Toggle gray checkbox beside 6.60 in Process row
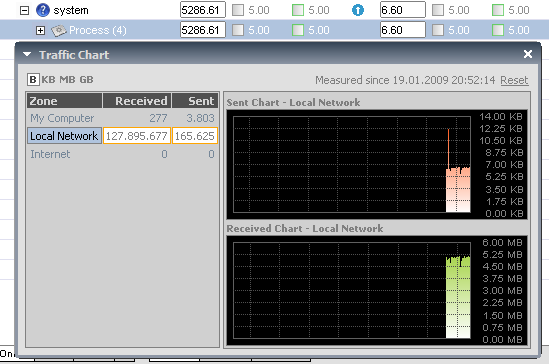Image resolution: width=549 pixels, height=364 pixels. coord(438,30)
